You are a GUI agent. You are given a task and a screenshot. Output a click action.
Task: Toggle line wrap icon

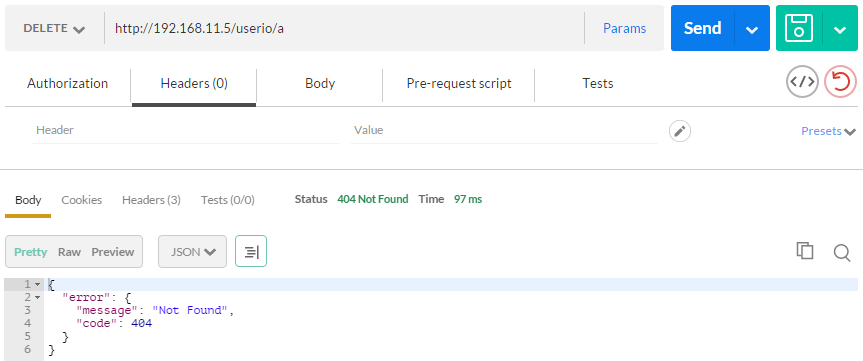click(251, 251)
